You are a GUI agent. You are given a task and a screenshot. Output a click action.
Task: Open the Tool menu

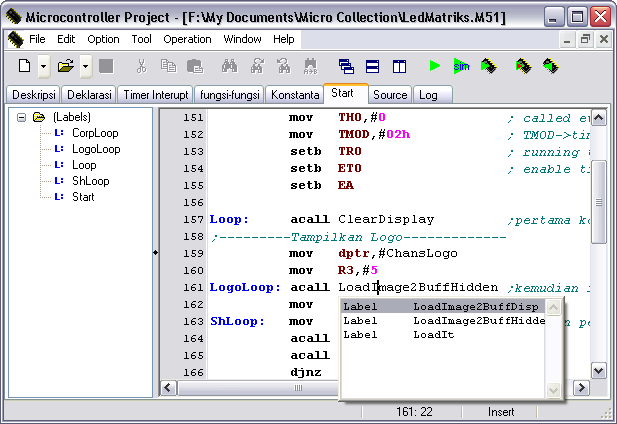141,39
